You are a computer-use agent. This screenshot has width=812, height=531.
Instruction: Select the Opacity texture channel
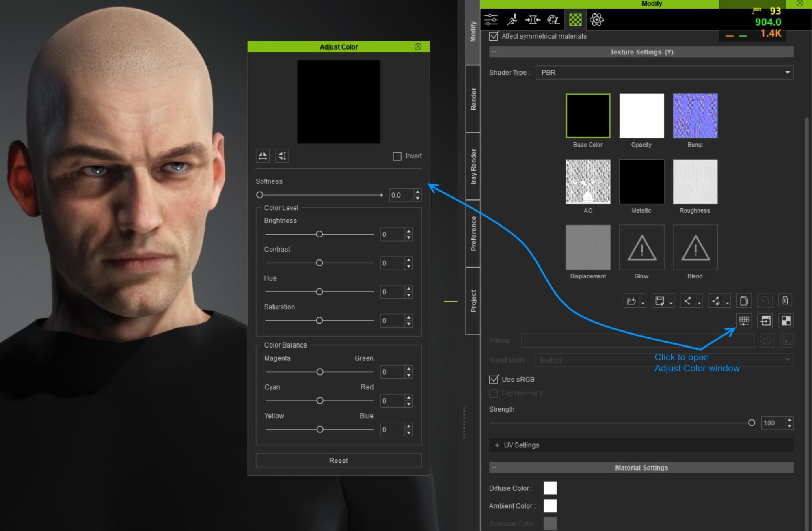pos(641,116)
